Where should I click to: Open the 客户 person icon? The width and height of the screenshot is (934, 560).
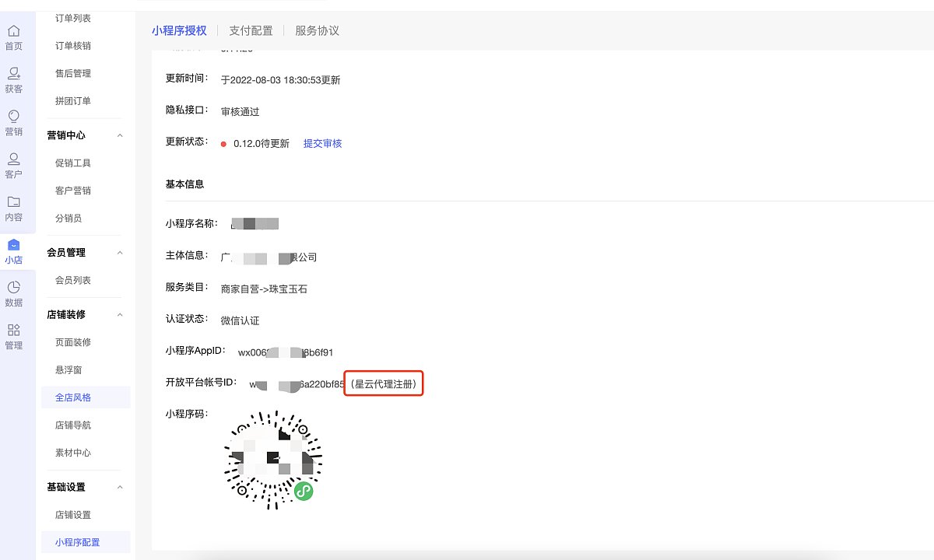coord(14,166)
